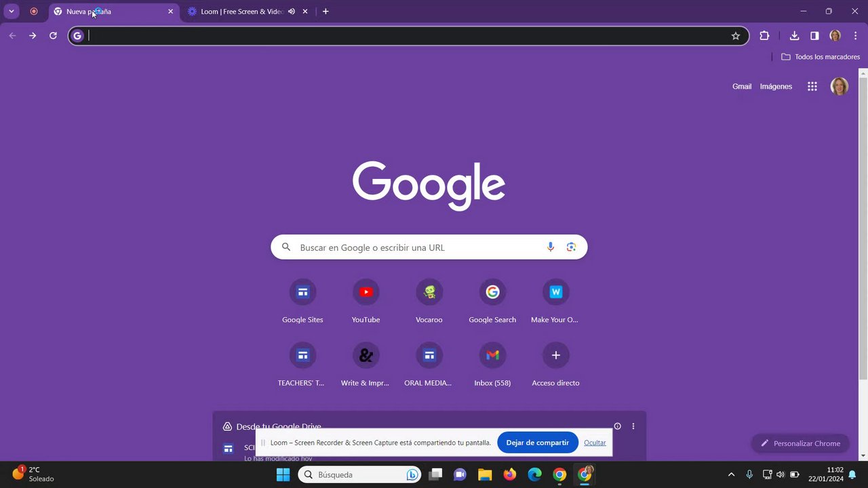Go back to previous page

tap(12, 36)
